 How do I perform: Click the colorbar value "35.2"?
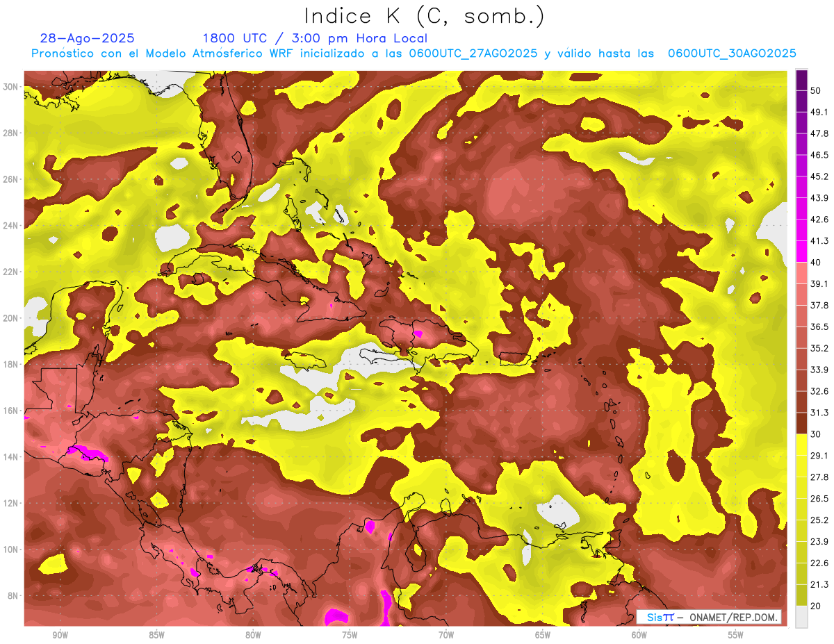tap(819, 348)
